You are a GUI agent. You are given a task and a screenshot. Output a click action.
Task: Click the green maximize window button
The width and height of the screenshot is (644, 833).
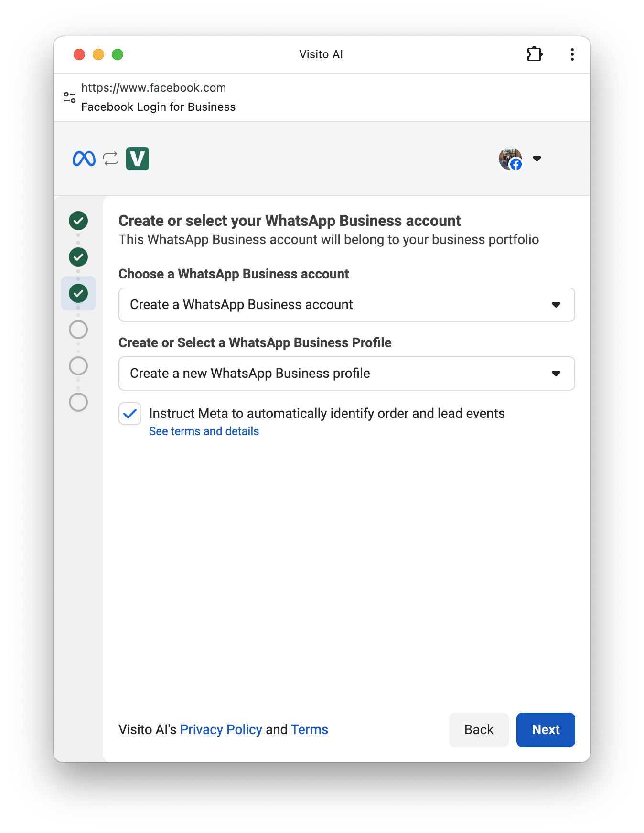pos(118,54)
